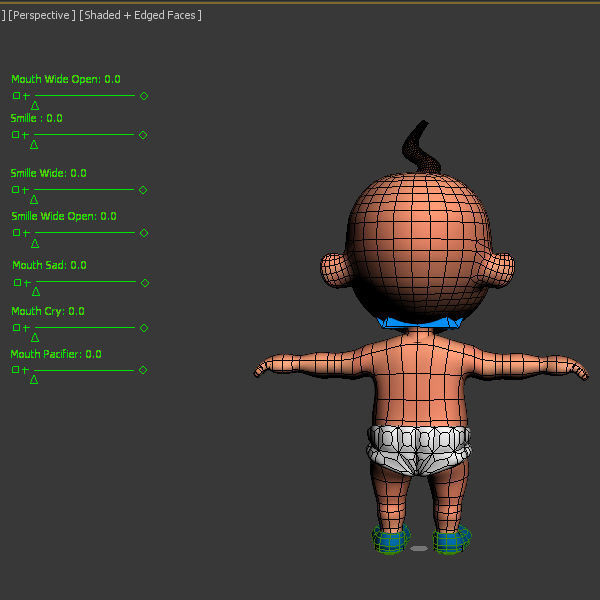Click the diamond width handle of Mouth Cry slider
600x600 pixels.
click(x=144, y=328)
